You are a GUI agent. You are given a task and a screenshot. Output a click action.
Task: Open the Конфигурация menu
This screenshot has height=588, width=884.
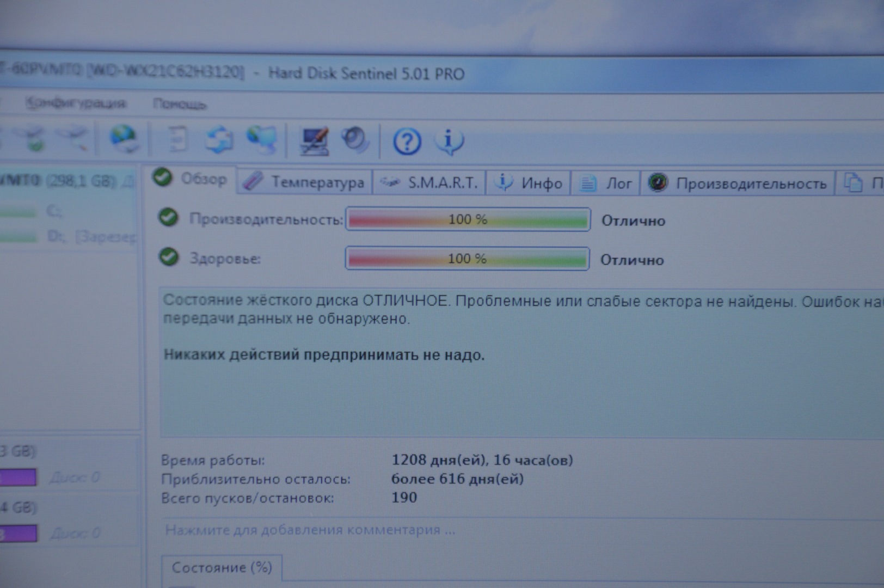(76, 103)
